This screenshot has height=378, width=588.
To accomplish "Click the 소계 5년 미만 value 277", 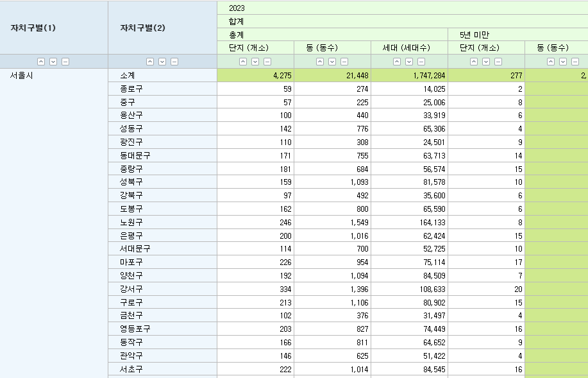I will point(486,75).
